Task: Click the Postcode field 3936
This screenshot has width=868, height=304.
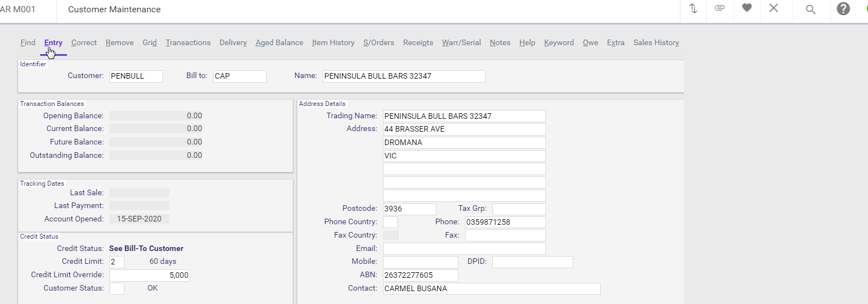Action: [410, 209]
